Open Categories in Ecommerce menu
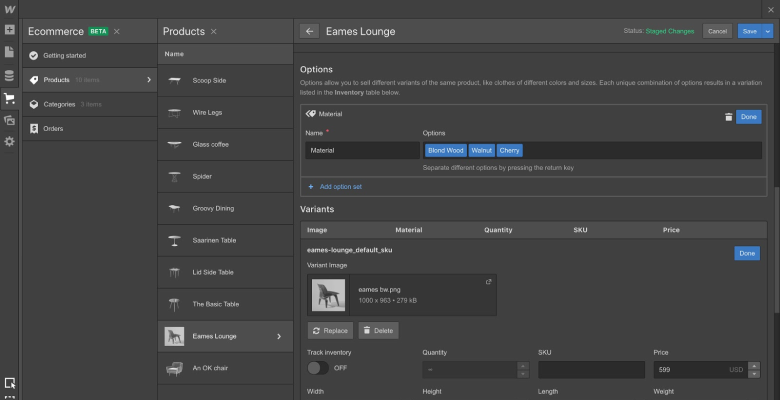 90,104
